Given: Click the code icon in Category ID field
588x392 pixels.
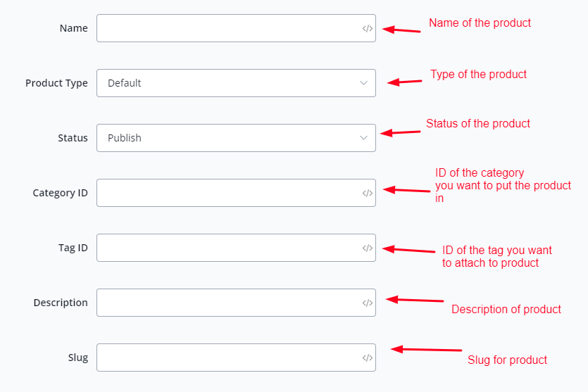Looking at the screenshot, I should pyautogui.click(x=367, y=193).
